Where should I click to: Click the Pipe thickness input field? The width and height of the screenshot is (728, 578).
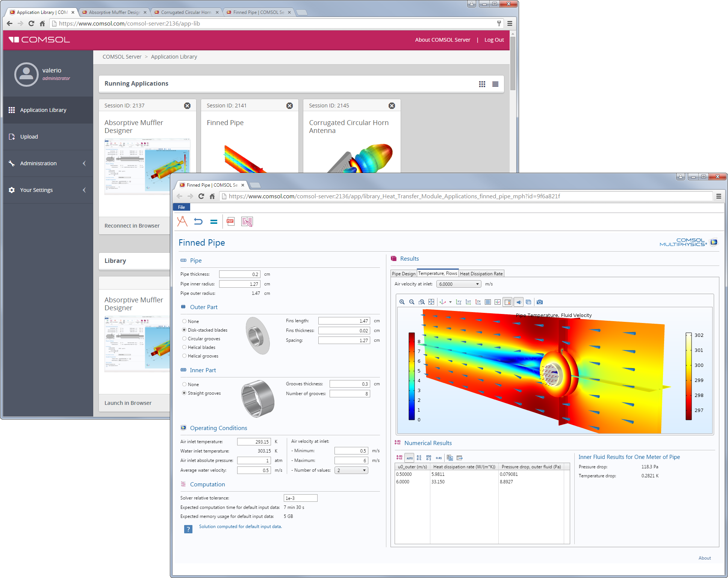[240, 274]
